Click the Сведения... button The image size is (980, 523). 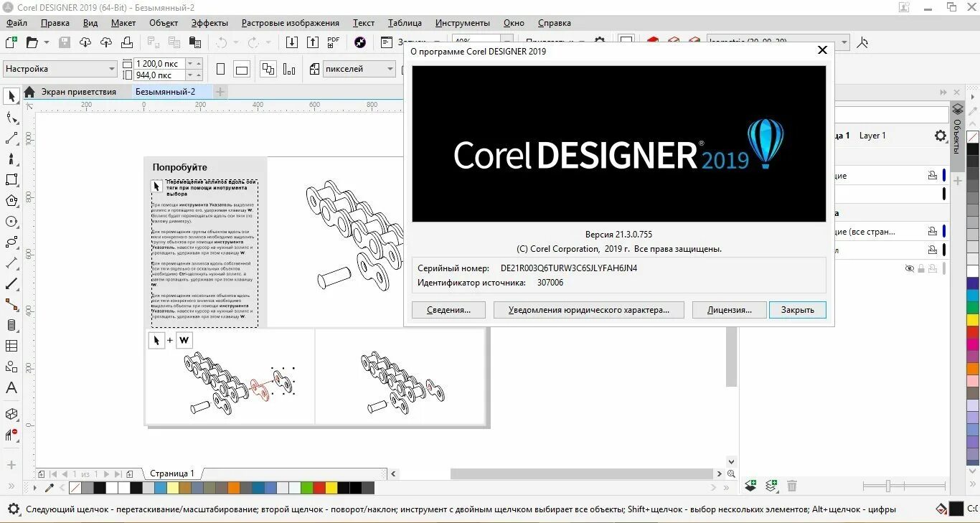[448, 310]
